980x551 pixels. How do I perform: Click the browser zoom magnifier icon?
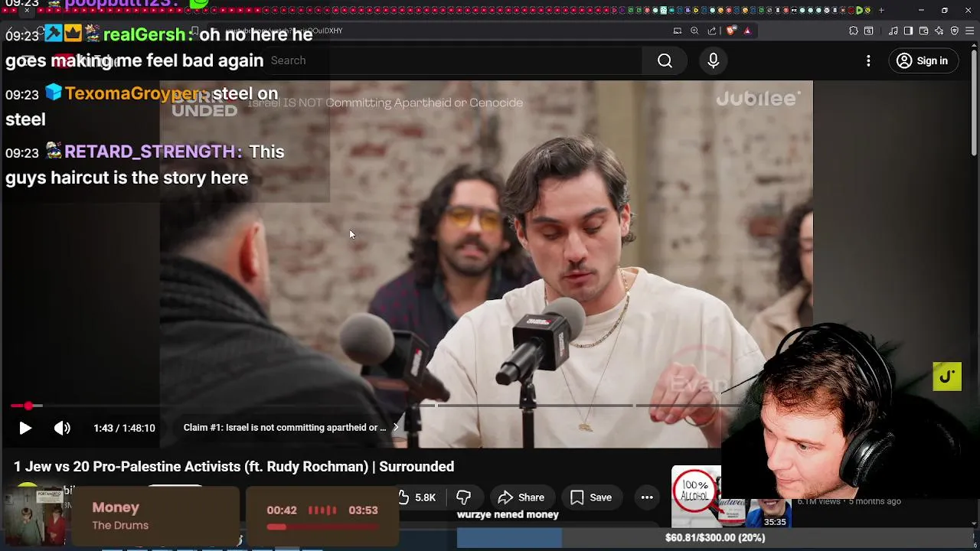point(694,31)
